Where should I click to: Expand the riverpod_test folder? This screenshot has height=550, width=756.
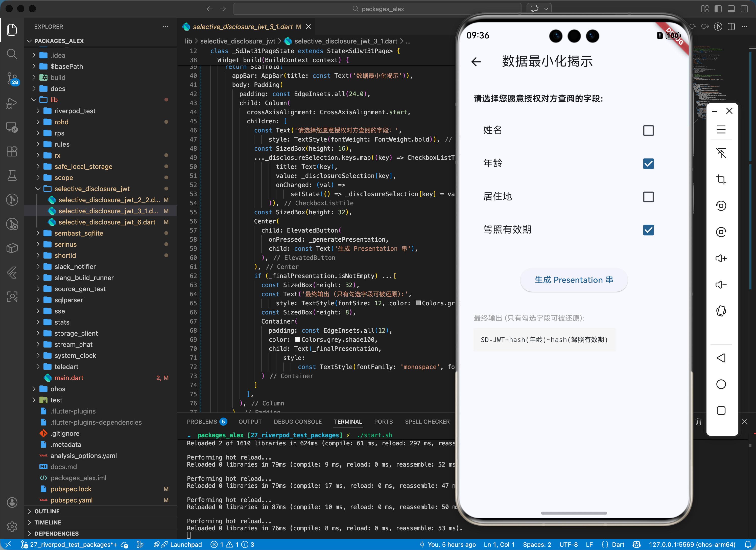coord(75,111)
